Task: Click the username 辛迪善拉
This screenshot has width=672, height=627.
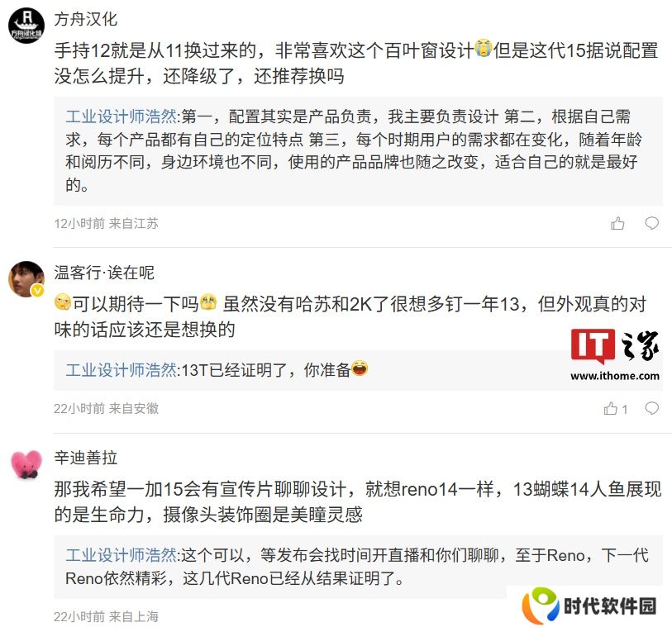Action: pyautogui.click(x=86, y=458)
